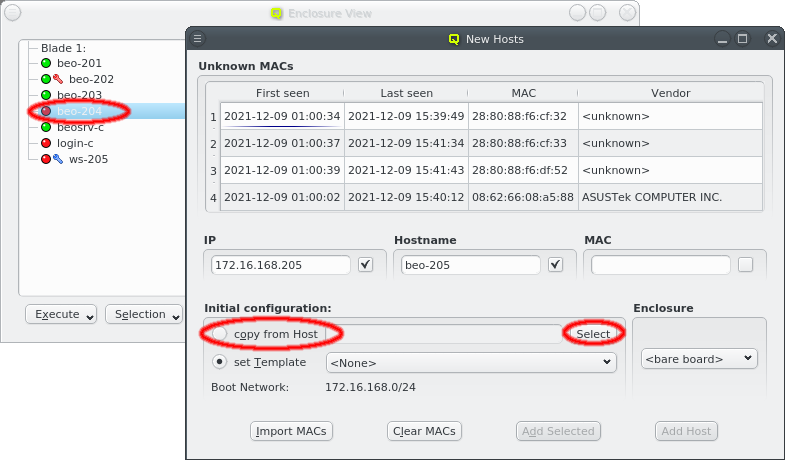The height and width of the screenshot is (460, 785).
Task: Click MAC cell 28:80:88:f6:cf:32
Action: click(x=523, y=116)
